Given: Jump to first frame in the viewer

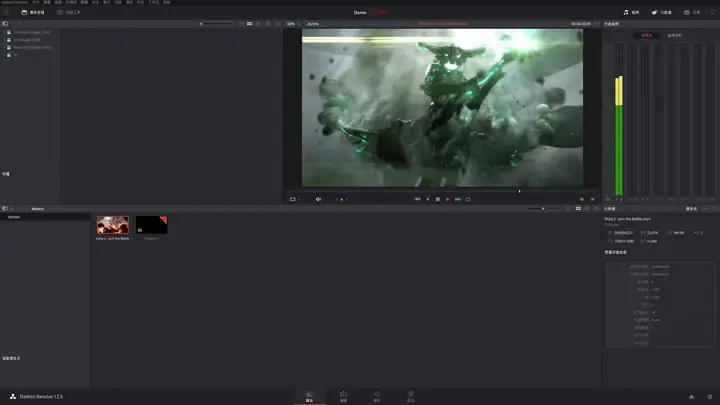Looking at the screenshot, I should (x=417, y=199).
